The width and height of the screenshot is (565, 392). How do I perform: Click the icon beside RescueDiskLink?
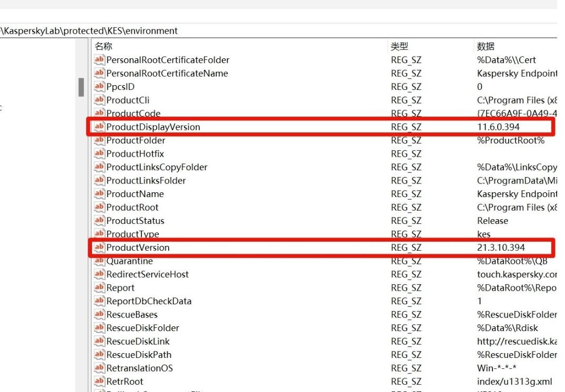99,341
